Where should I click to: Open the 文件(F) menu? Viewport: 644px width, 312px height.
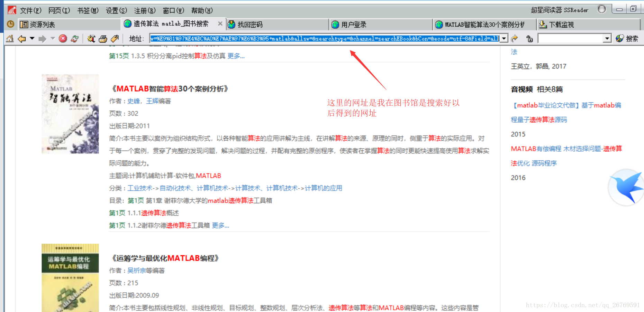pos(31,11)
